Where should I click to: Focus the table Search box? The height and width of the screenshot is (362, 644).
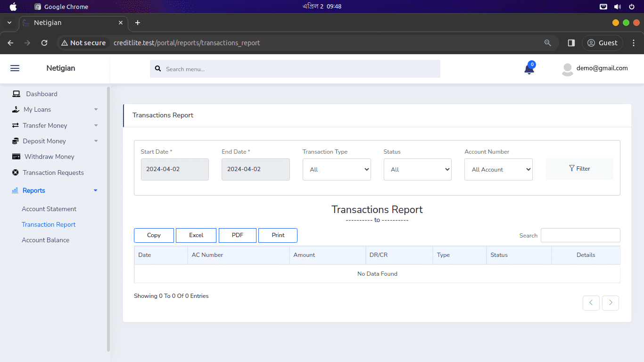pos(580,235)
